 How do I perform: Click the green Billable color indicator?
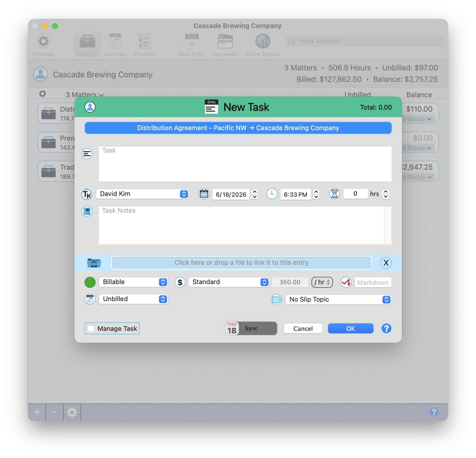(90, 282)
